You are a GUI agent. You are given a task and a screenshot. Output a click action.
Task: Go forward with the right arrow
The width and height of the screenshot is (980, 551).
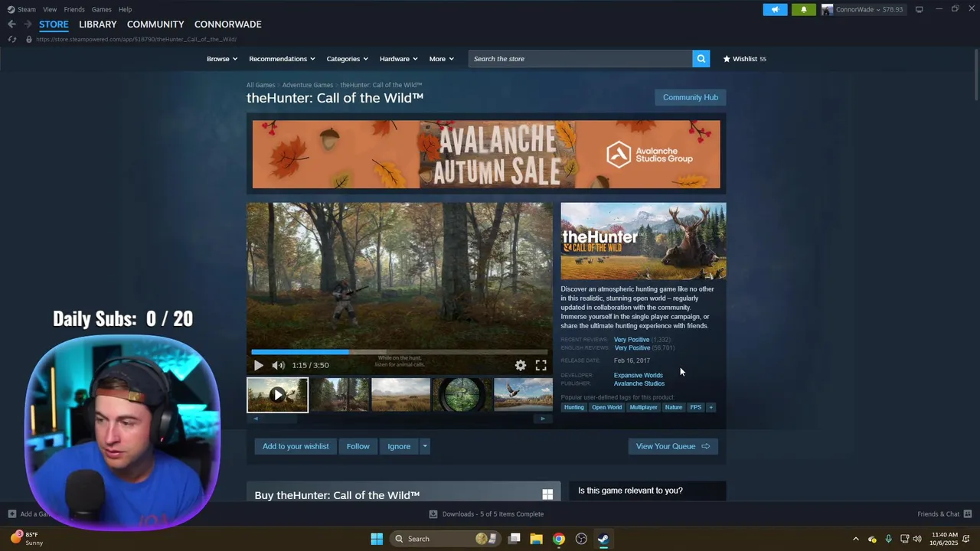pyautogui.click(x=28, y=24)
